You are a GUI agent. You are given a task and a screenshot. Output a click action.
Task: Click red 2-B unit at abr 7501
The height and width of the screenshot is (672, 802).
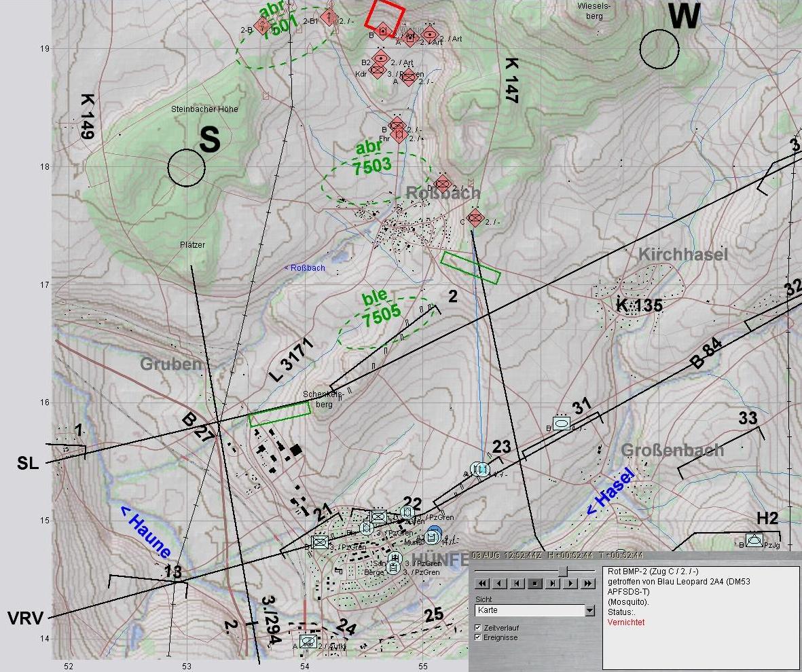[x=261, y=26]
